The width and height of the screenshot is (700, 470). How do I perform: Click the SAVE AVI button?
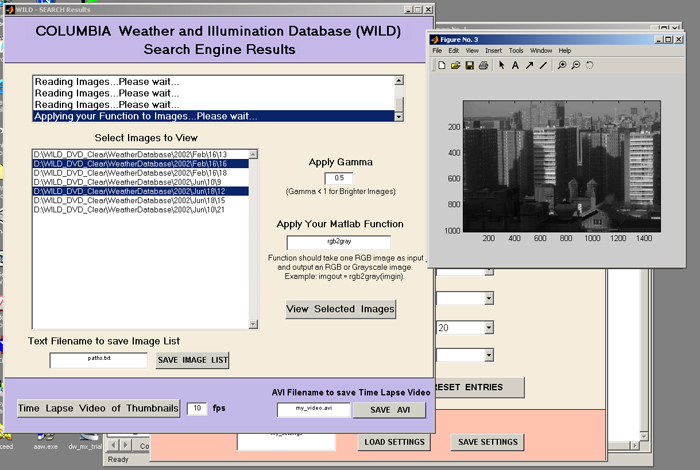[x=391, y=409]
